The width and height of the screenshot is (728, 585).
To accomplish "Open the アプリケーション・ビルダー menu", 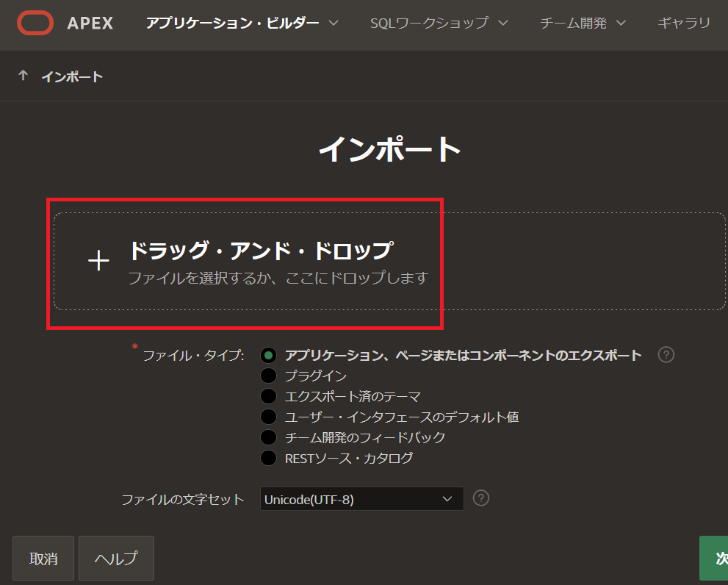I will [242, 23].
